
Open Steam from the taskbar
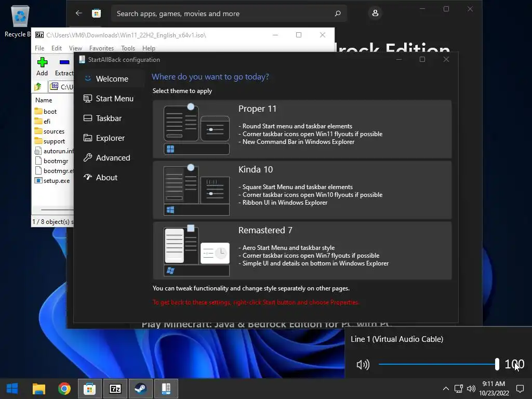140,389
